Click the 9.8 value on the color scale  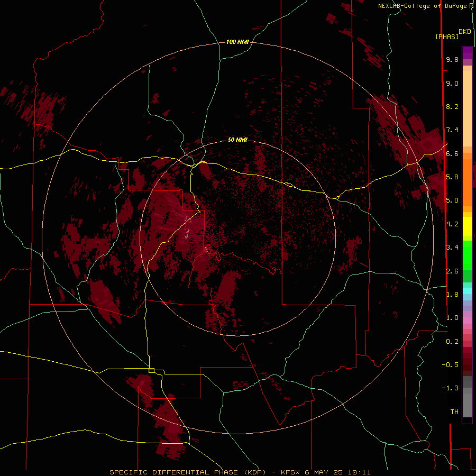click(x=452, y=59)
